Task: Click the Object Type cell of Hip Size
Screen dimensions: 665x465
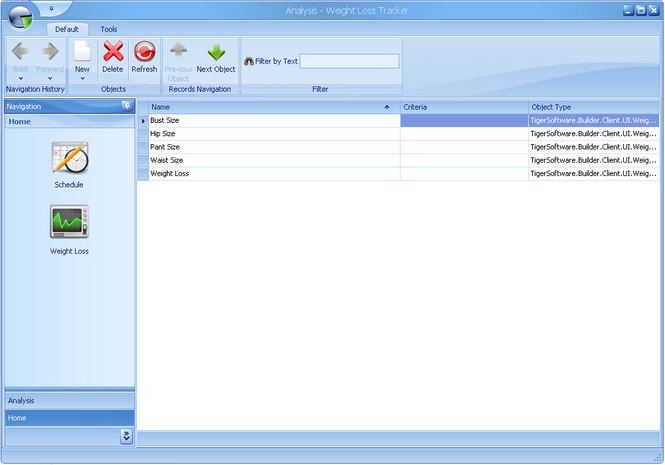Action: [594, 134]
